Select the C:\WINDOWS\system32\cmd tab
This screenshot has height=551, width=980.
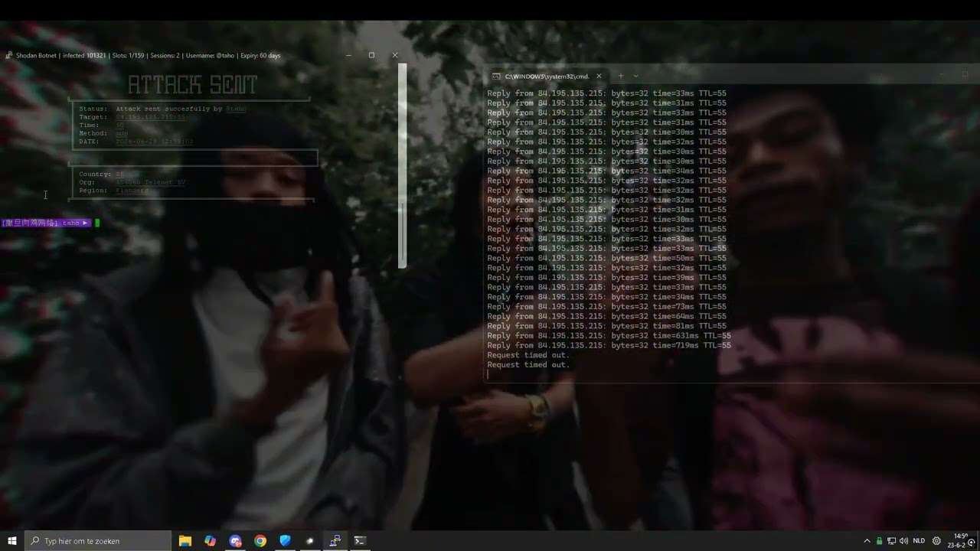point(547,77)
